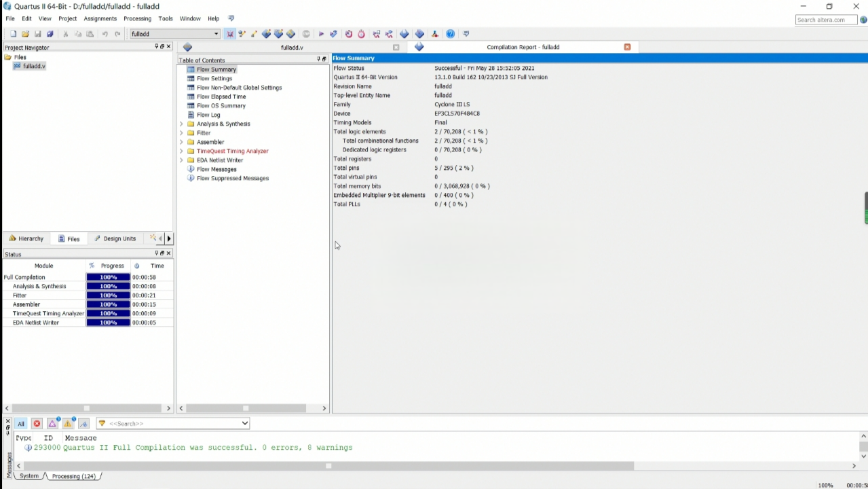The image size is (868, 489).
Task: Open the Assignments menu
Action: tap(100, 19)
